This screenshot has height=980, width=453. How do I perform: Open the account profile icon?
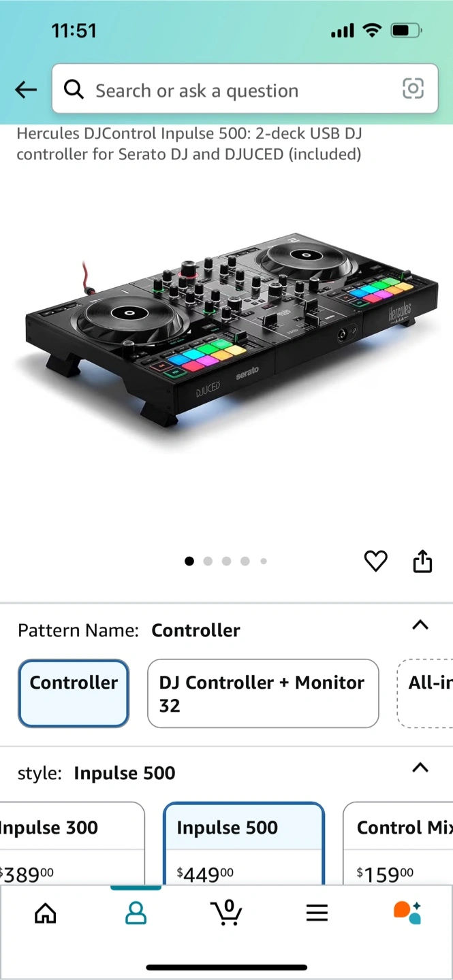136,913
